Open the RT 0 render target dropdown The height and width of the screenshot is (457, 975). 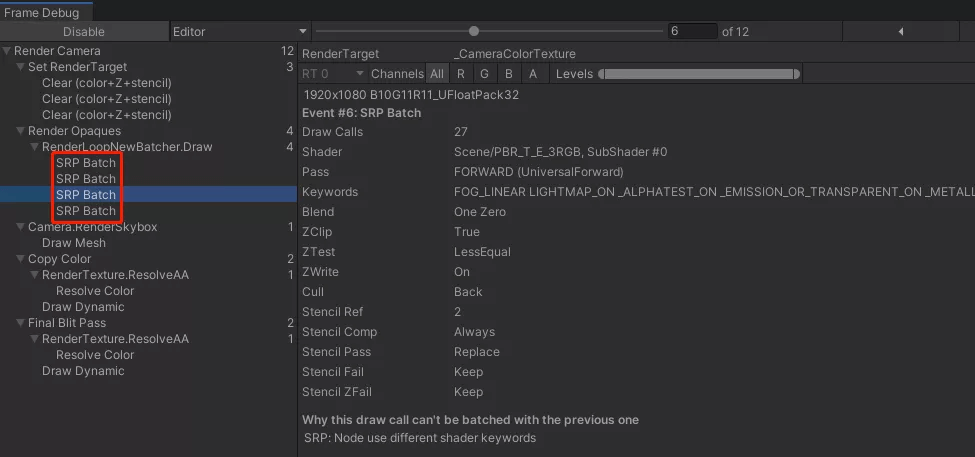point(333,74)
